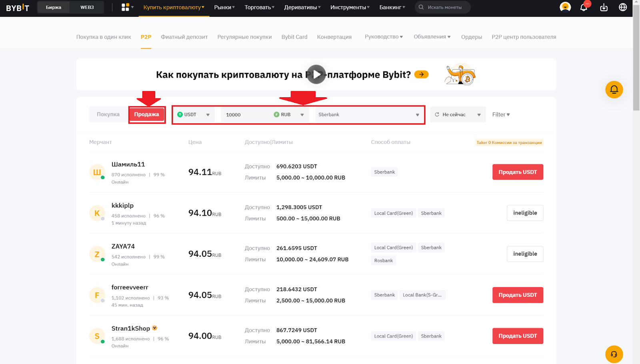This screenshot has width=640, height=364.
Task: Expand the Filter options
Action: tap(501, 114)
